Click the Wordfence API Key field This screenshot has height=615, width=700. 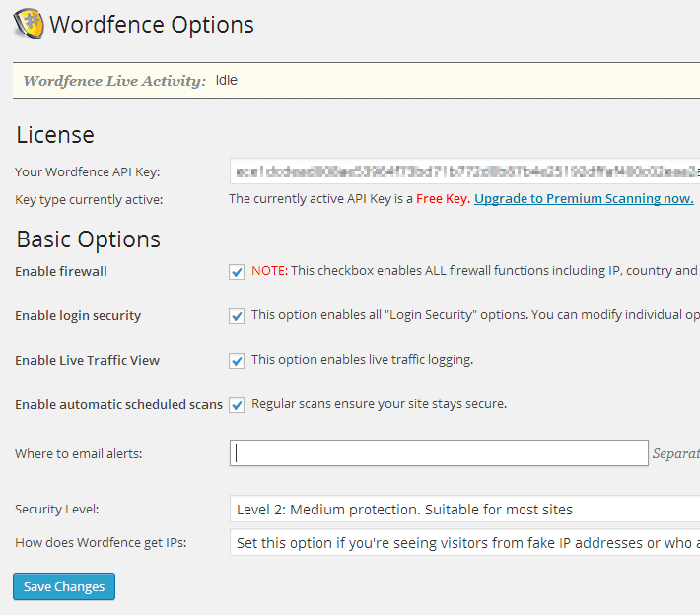click(x=464, y=171)
